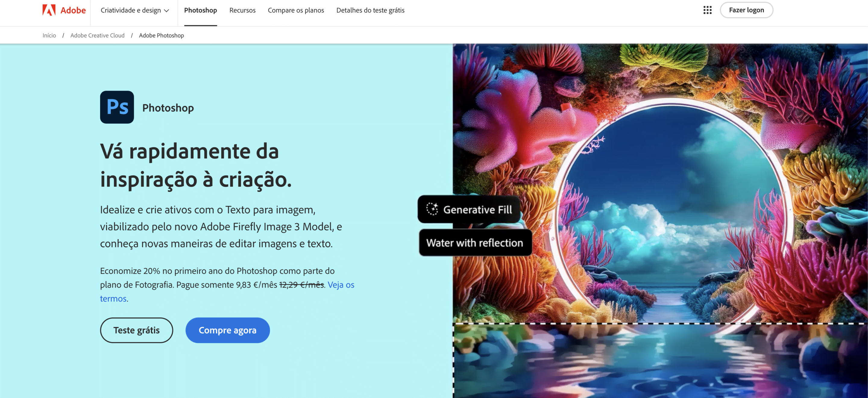The height and width of the screenshot is (398, 868).
Task: Open Compare os planos
Action: (296, 10)
